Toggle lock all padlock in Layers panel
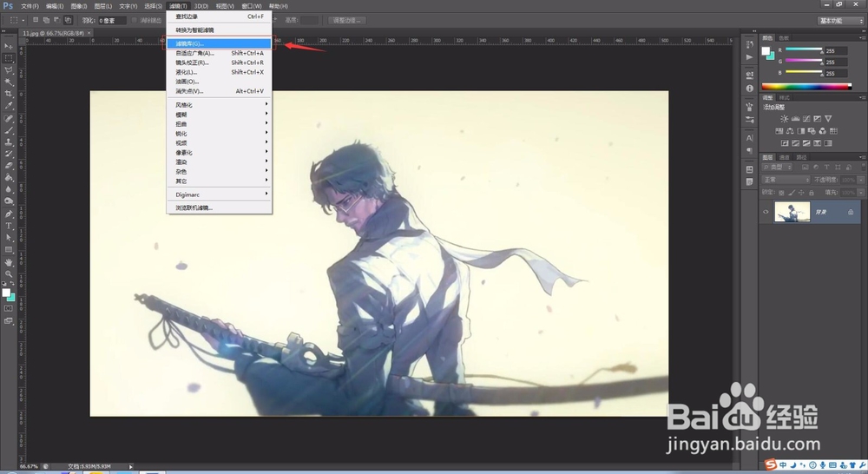Image resolution: width=868 pixels, height=474 pixels. point(812,193)
